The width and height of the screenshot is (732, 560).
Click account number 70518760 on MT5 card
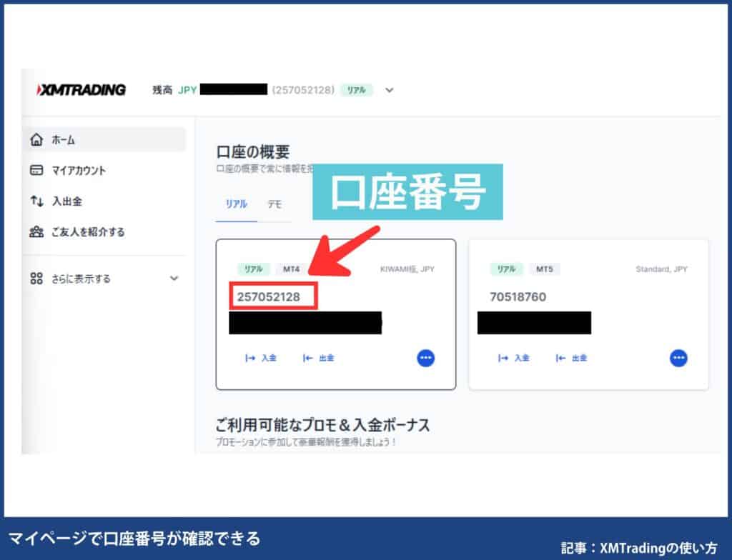(x=518, y=297)
